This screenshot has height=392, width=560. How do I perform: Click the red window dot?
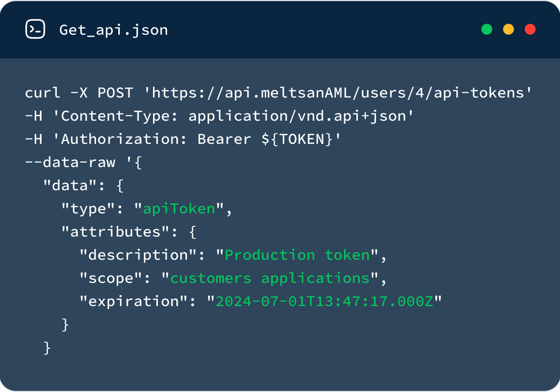click(530, 29)
